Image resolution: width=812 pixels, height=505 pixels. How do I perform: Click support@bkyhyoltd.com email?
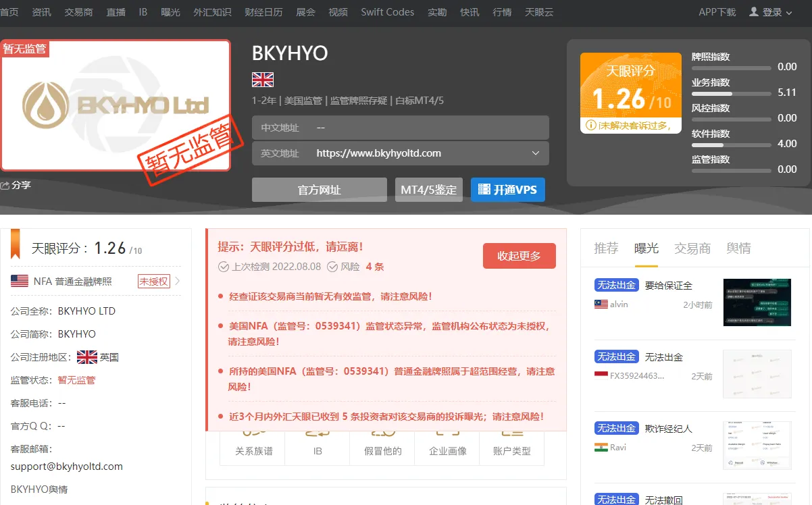point(67,466)
